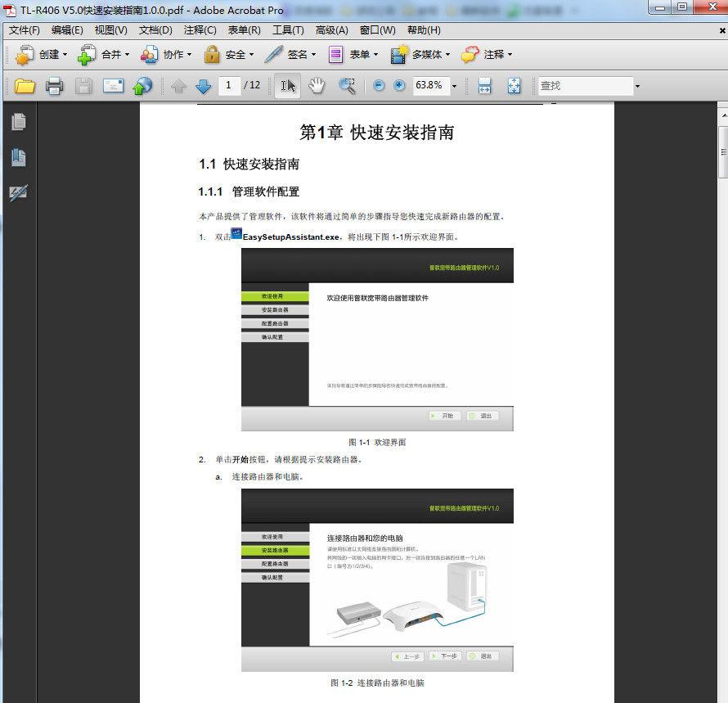Viewport: 728px width, 703px height.
Task: Open the 注释(C) menu
Action: [x=200, y=30]
